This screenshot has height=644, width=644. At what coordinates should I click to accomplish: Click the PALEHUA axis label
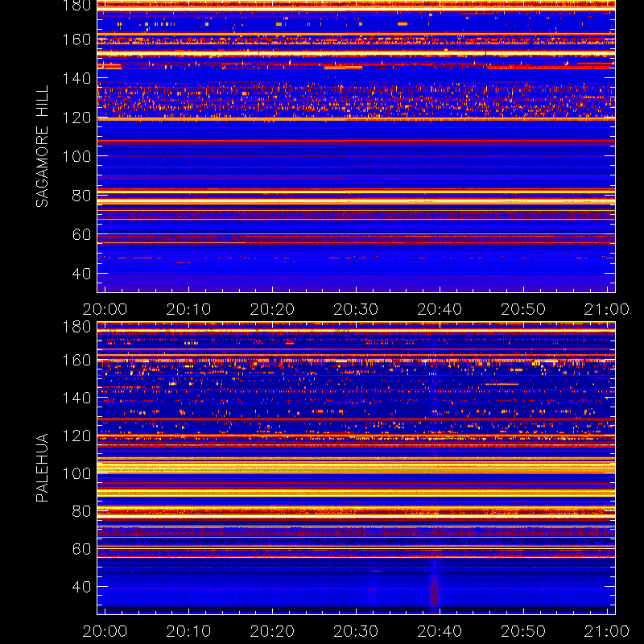pyautogui.click(x=42, y=468)
